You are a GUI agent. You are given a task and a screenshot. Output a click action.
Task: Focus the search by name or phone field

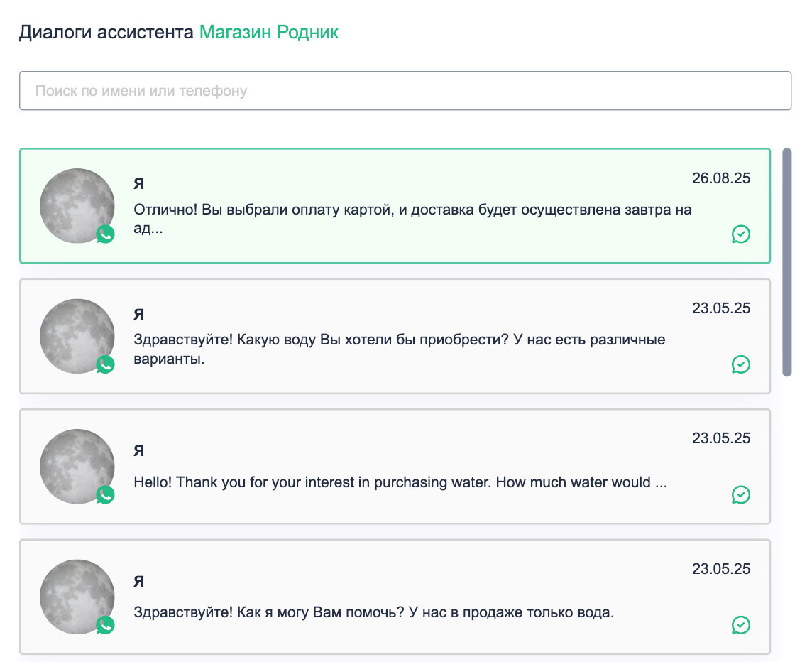coord(405,91)
